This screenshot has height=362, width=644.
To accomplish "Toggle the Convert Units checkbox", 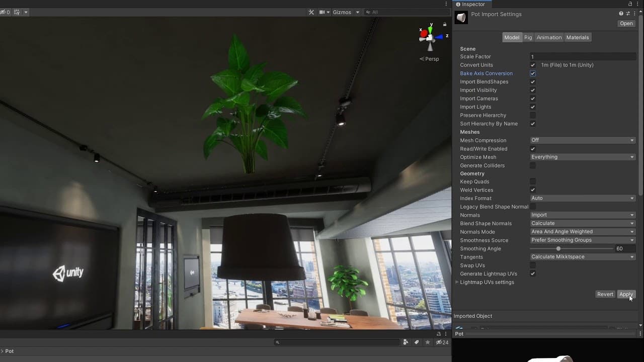I will 533,65.
